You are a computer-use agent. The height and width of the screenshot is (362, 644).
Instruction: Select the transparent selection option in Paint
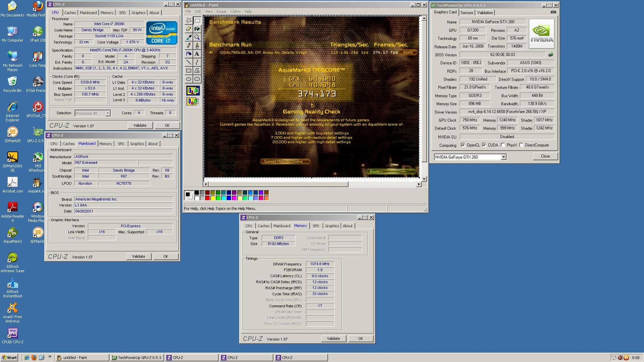pyautogui.click(x=193, y=101)
